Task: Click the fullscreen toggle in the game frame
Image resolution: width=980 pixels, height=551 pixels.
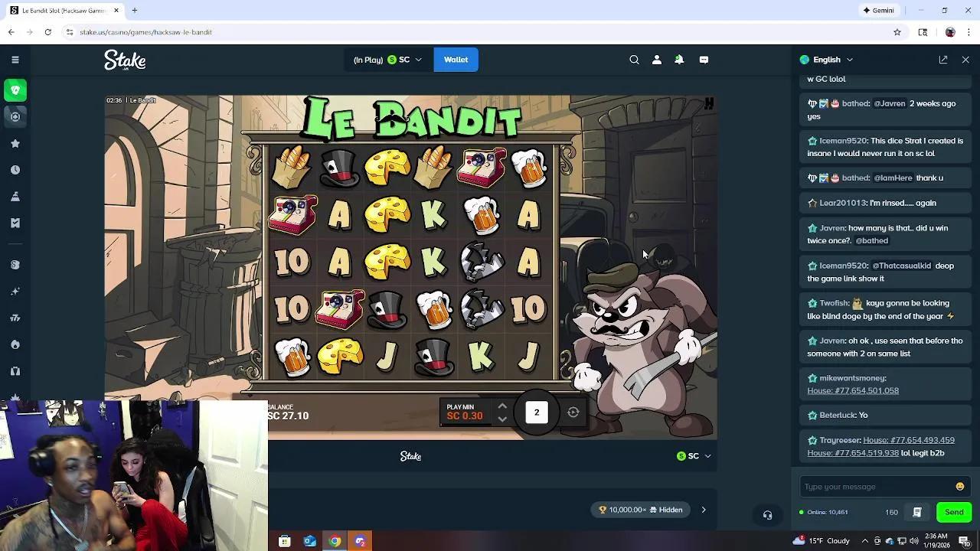Action: (708, 103)
